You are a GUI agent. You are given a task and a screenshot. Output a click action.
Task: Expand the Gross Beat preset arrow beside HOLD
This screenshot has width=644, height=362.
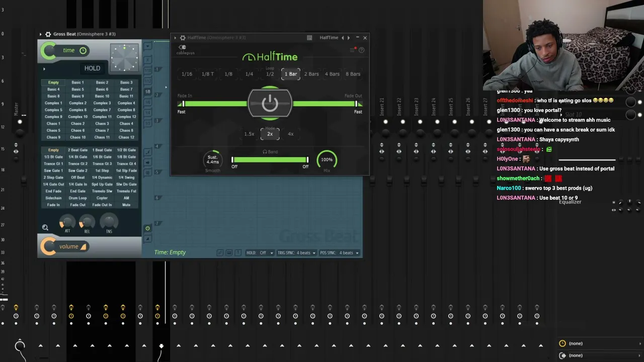click(44, 69)
